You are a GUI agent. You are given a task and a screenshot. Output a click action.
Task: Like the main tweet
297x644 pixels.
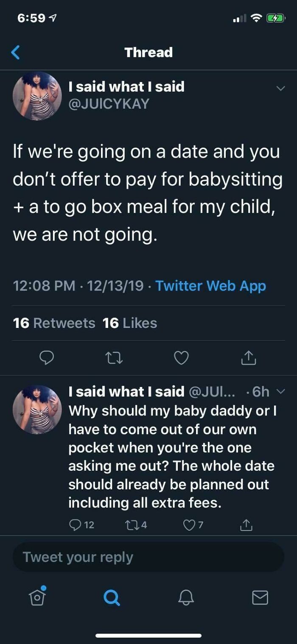(x=181, y=358)
